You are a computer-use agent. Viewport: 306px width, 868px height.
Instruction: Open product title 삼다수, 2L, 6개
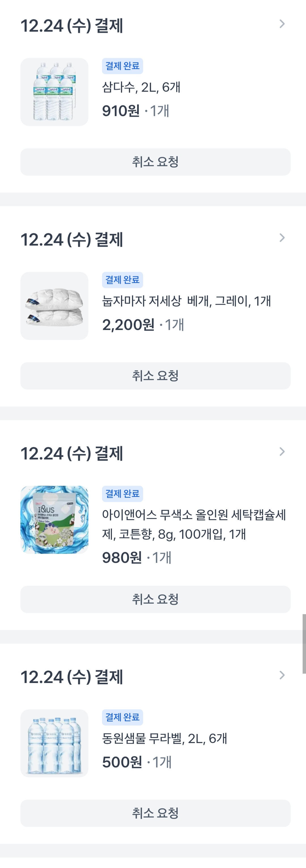[x=141, y=87]
